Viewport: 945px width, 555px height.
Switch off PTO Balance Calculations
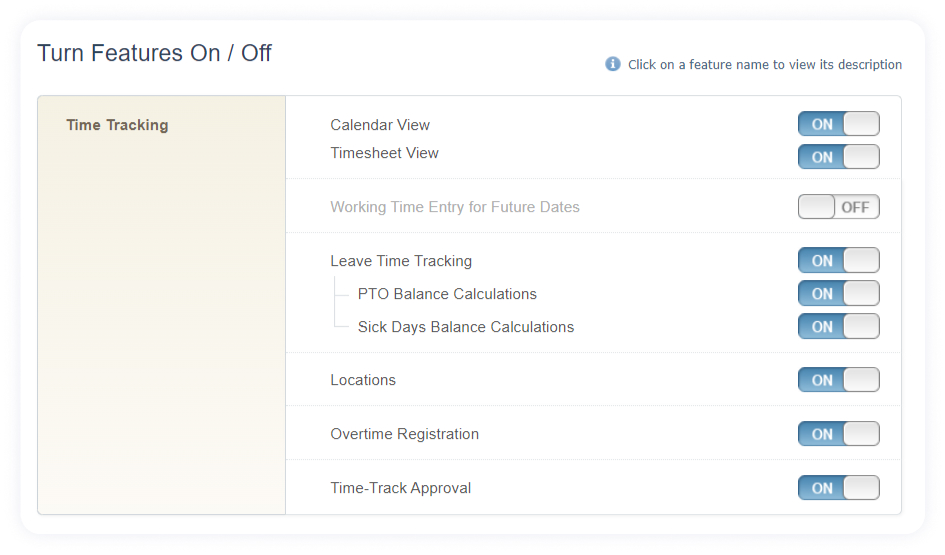(x=838, y=293)
